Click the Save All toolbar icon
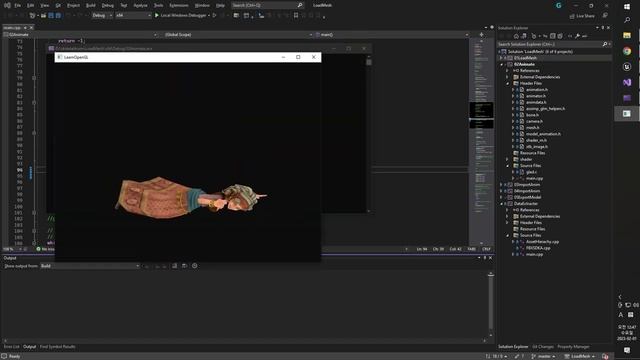Screen dimensions: 640x360 (x=58, y=16)
